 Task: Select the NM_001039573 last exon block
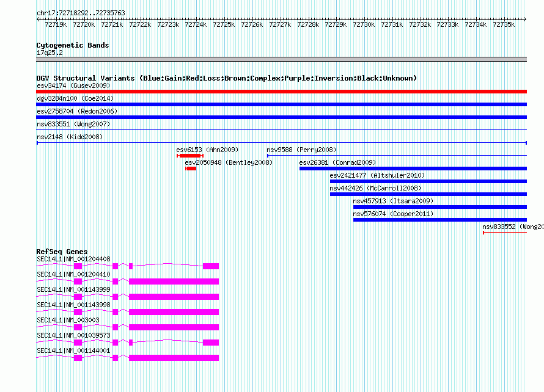[211, 343]
